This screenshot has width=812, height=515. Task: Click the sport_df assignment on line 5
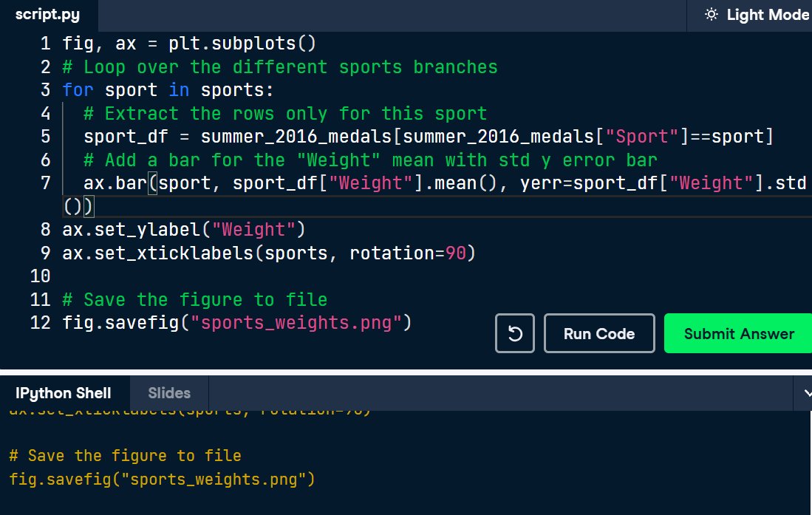(x=429, y=137)
